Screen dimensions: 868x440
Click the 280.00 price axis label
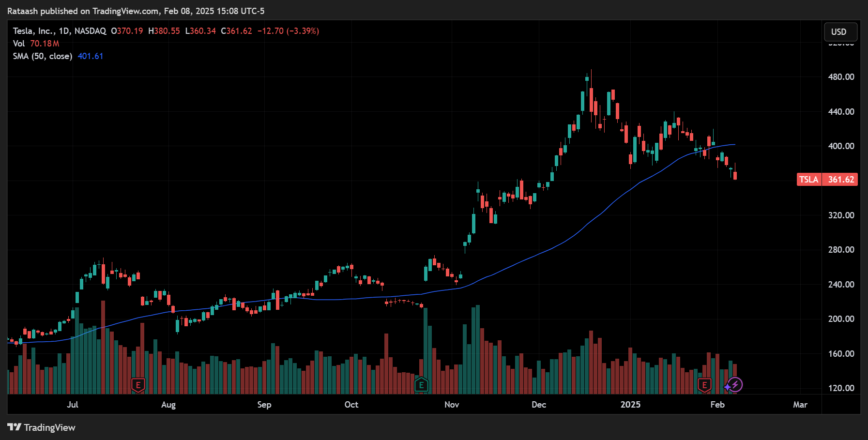tap(841, 250)
